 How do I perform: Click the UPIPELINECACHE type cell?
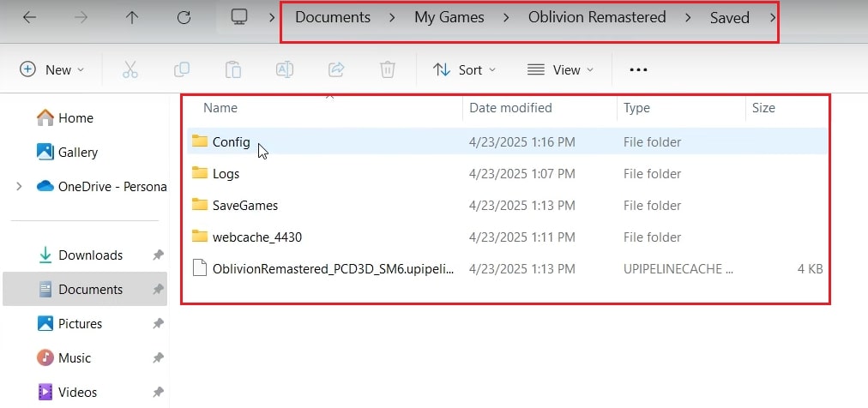click(x=678, y=268)
